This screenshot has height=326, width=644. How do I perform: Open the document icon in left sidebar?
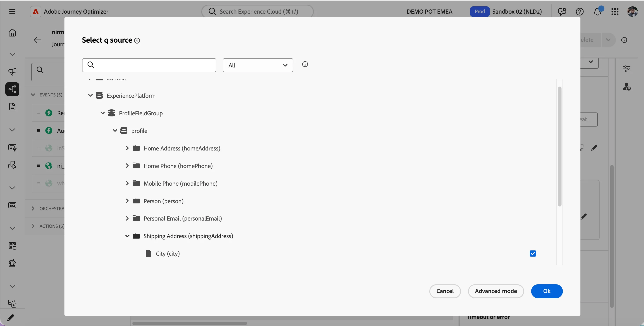12,107
